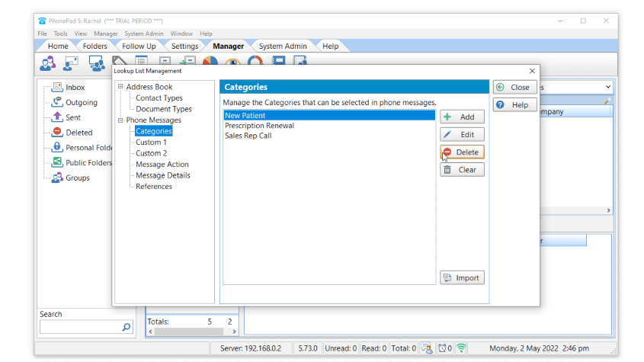Click the left scroll arrow beside Totals
The image size is (644, 362).
(151, 332)
